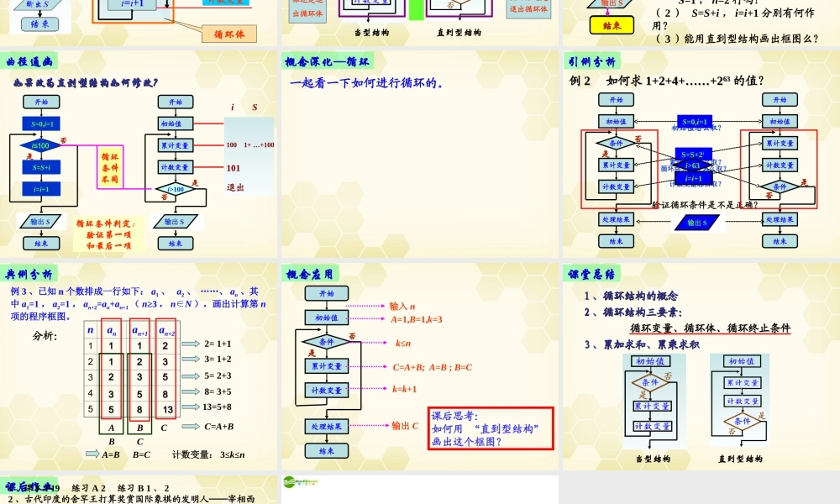
Task: Click 当型结构 caption in 课堂总结 slide
Action: (653, 459)
